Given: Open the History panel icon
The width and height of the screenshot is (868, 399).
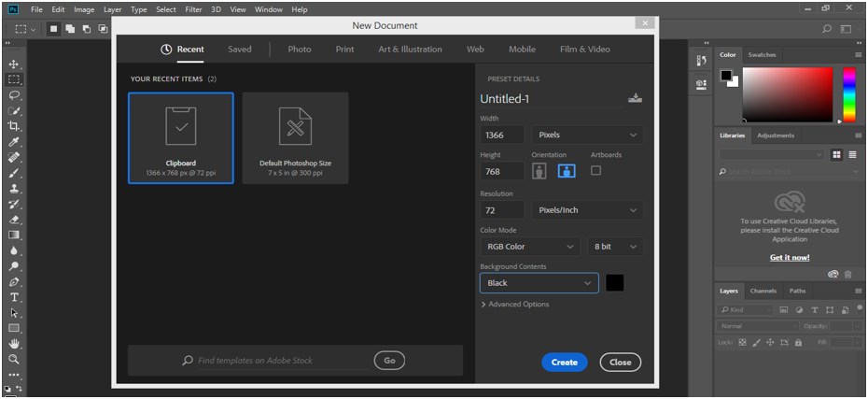Looking at the screenshot, I should click(x=701, y=61).
